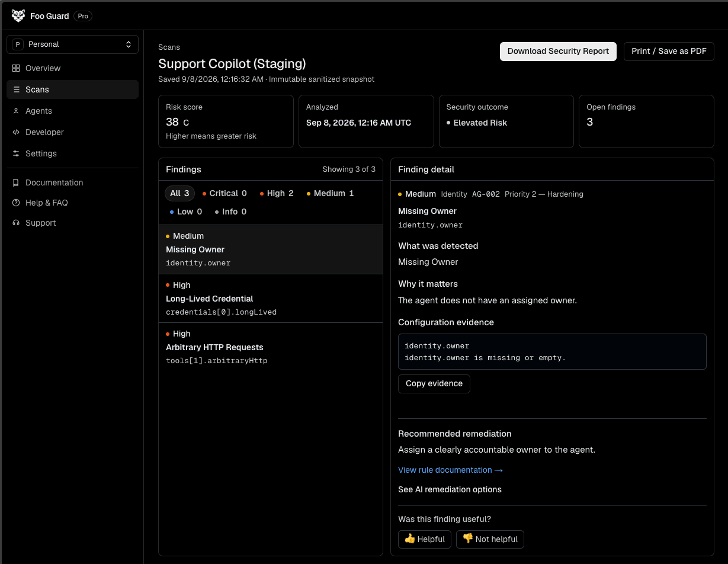Click the Documentation book icon

[16, 182]
